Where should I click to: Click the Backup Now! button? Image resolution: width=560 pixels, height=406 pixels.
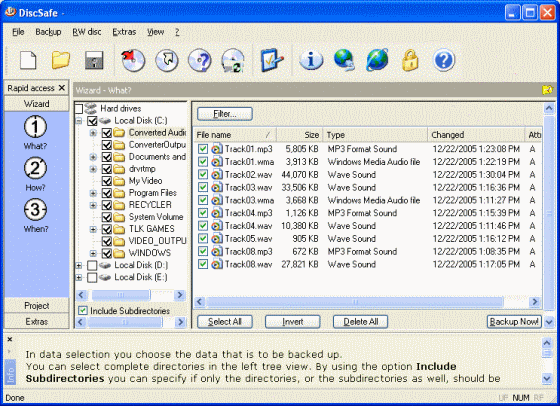coord(514,322)
